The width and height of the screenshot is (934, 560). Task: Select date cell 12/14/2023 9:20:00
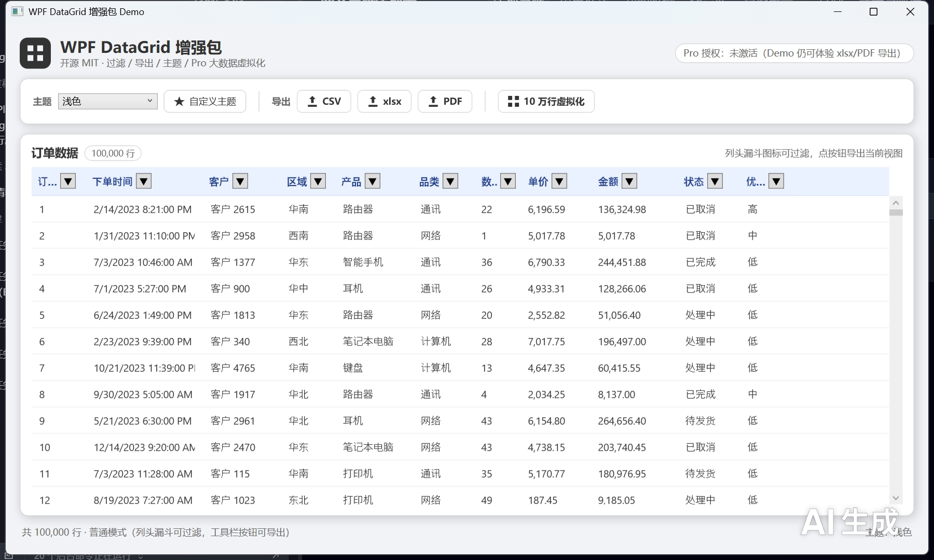coord(144,447)
